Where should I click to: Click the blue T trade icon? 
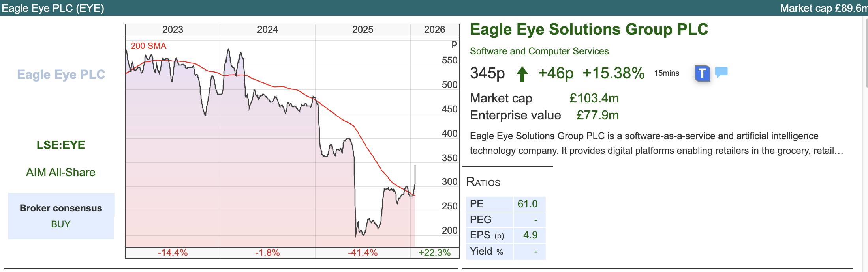click(702, 73)
